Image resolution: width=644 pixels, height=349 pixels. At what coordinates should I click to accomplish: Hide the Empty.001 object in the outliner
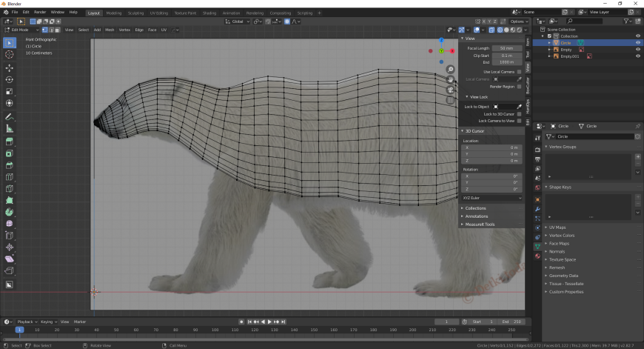(x=637, y=56)
